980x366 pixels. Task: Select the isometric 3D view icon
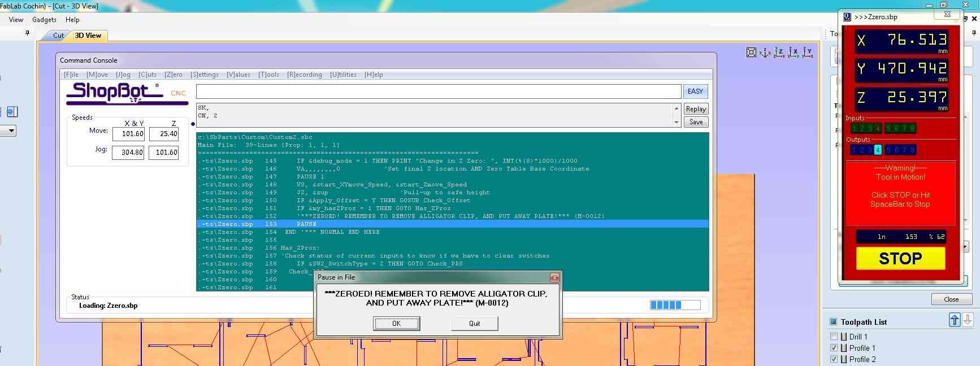(x=765, y=53)
